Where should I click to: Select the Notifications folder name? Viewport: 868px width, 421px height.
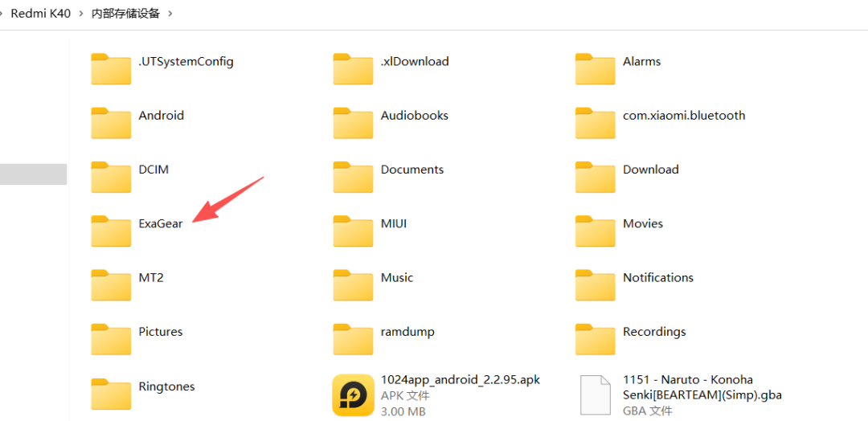point(657,277)
